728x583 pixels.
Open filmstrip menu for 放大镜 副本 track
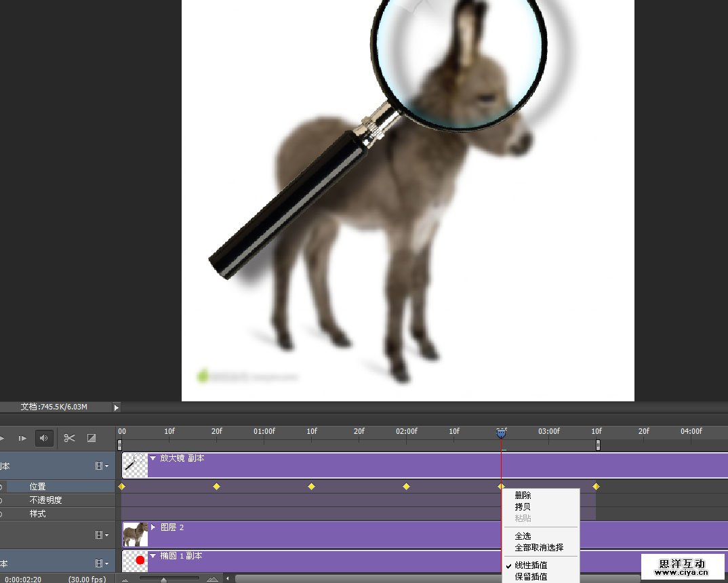click(102, 466)
